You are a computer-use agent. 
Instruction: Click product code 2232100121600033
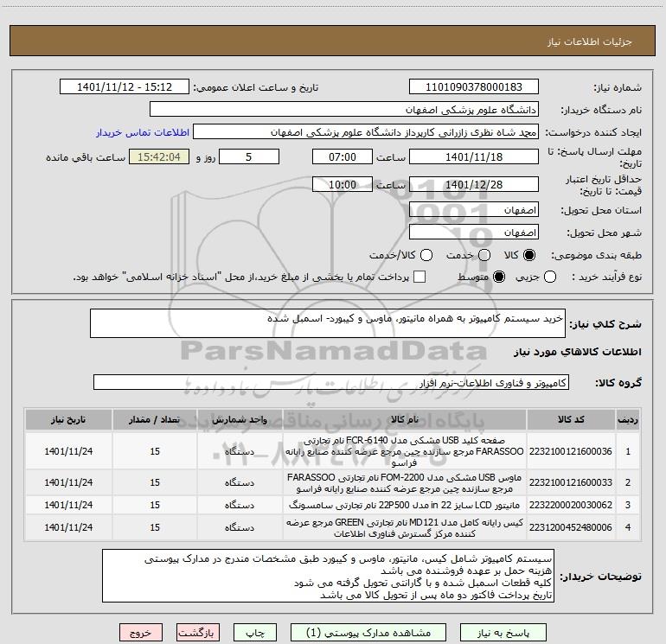click(x=571, y=482)
